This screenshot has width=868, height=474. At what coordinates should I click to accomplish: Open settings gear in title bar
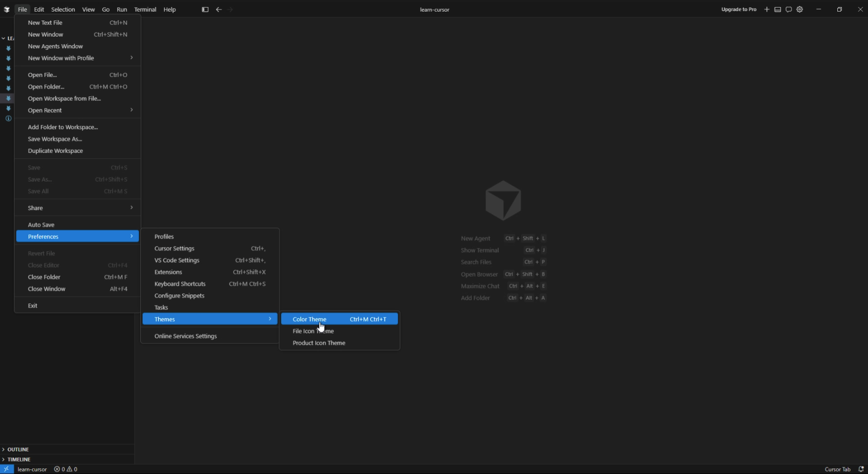tap(800, 10)
